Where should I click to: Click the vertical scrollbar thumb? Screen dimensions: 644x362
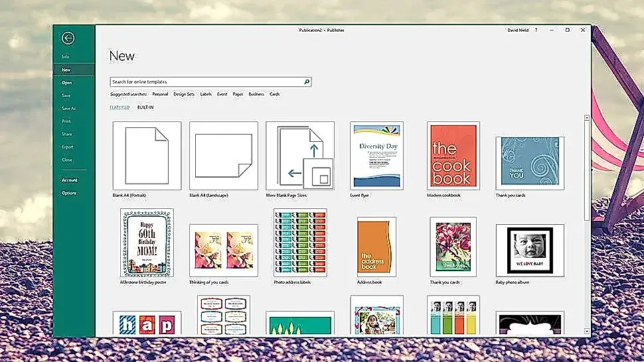pyautogui.click(x=586, y=170)
